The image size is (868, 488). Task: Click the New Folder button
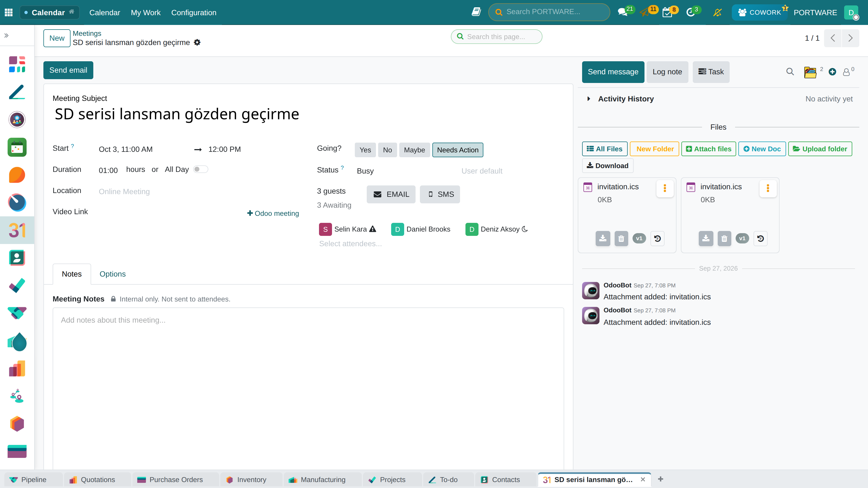(x=654, y=149)
